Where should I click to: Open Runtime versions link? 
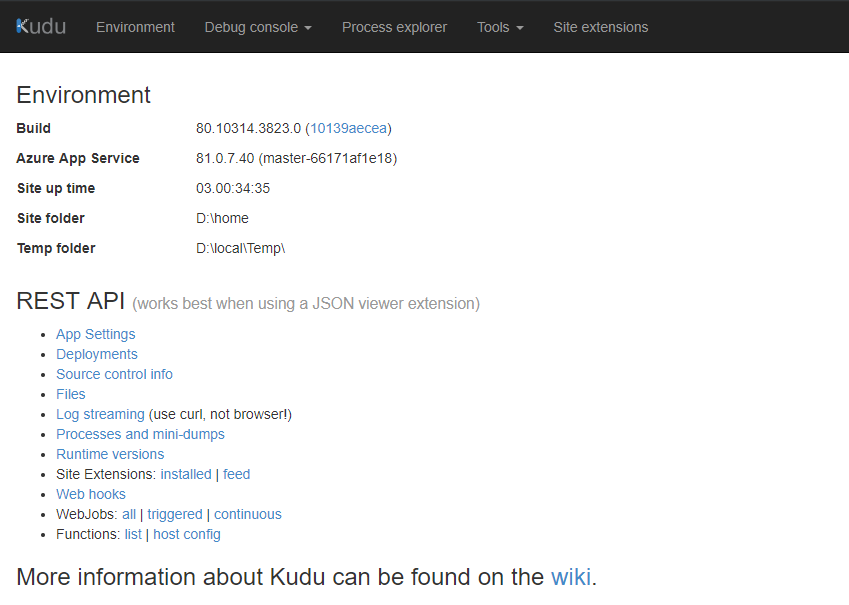point(110,454)
